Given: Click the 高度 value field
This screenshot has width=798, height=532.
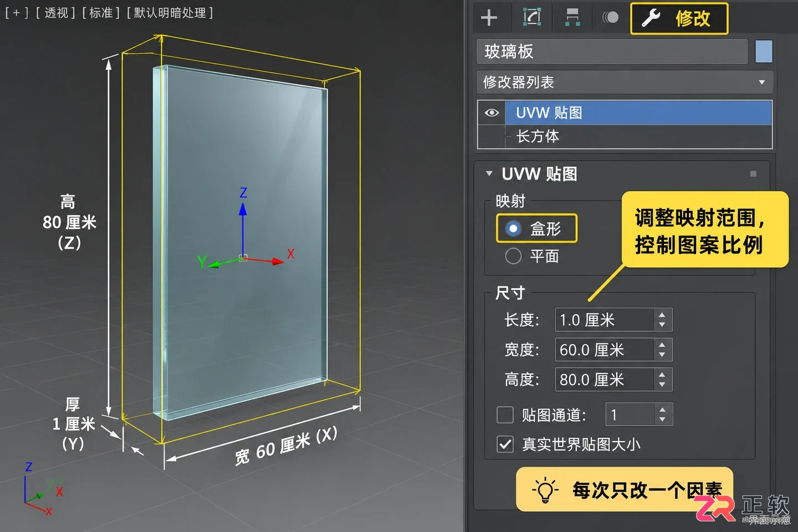Looking at the screenshot, I should pyautogui.click(x=604, y=380).
